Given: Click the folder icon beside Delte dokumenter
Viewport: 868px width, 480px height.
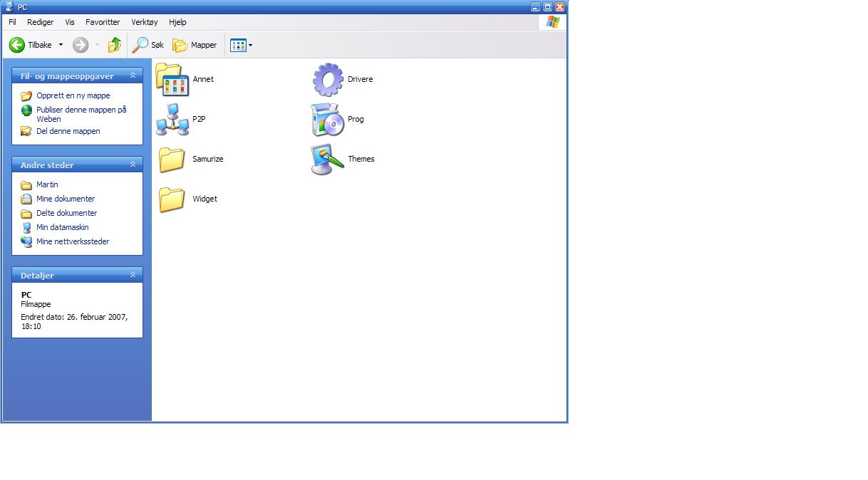Looking at the screenshot, I should pos(26,213).
